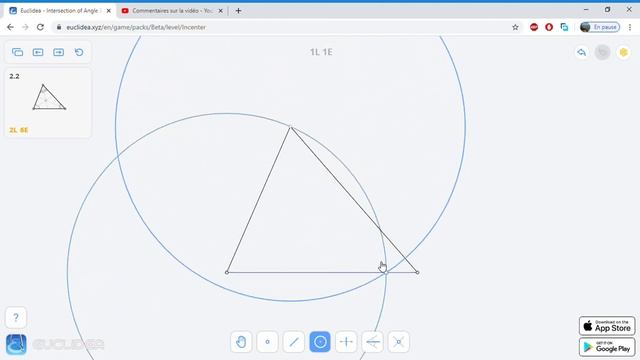This screenshot has width=640, height=360.
Task: Click the greyed redo button
Action: pyautogui.click(x=602, y=52)
